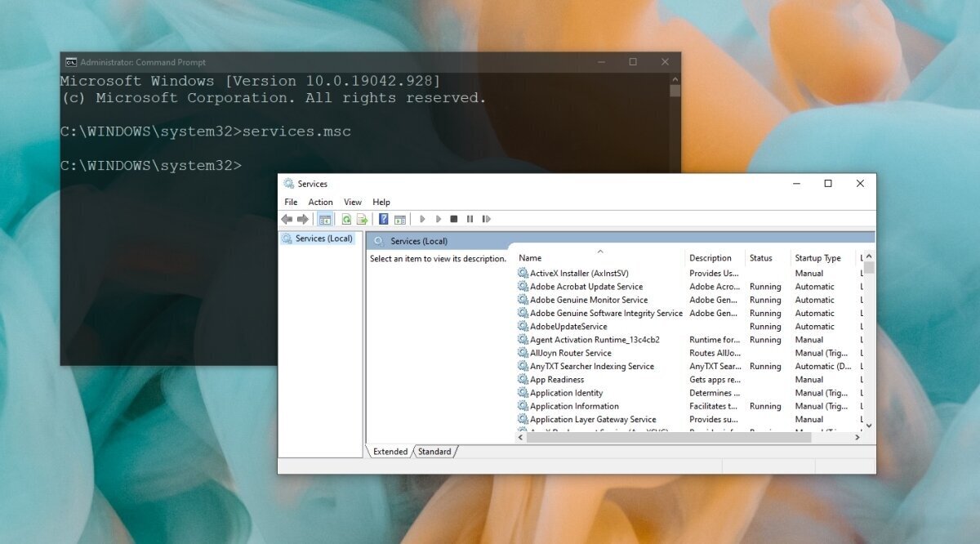Viewport: 980px width, 544px height.
Task: Click the Help icon in Services toolbar
Action: pyautogui.click(x=383, y=219)
